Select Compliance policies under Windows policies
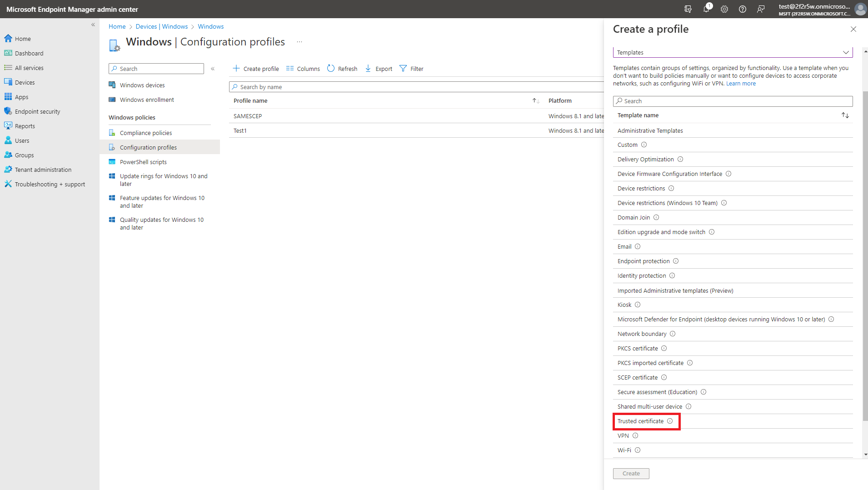Screen dimensions: 868x490 click(145, 133)
